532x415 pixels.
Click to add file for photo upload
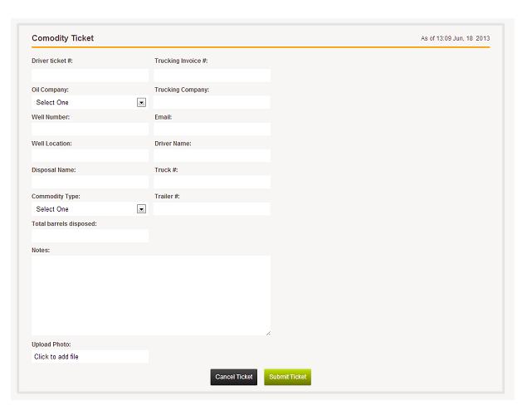90,357
